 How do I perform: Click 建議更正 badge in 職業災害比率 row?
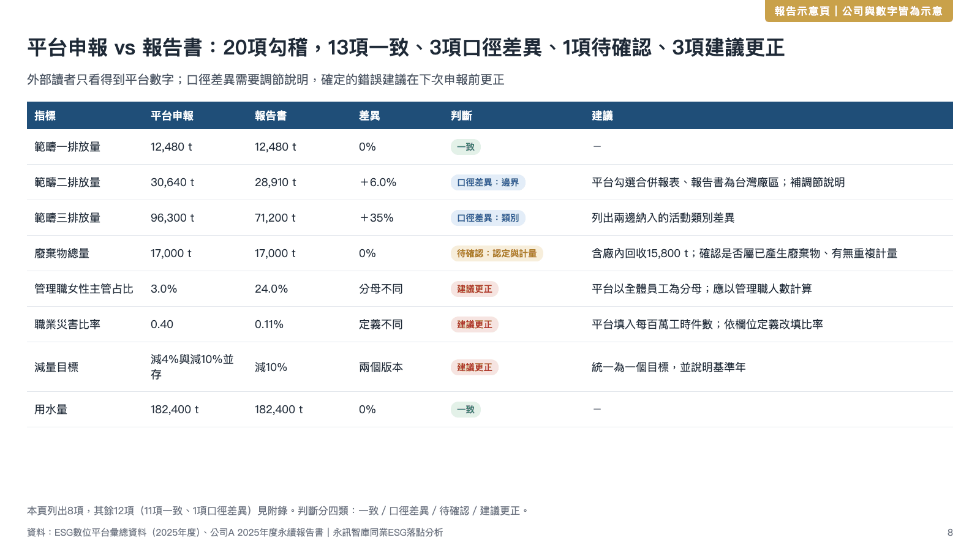pyautogui.click(x=475, y=324)
